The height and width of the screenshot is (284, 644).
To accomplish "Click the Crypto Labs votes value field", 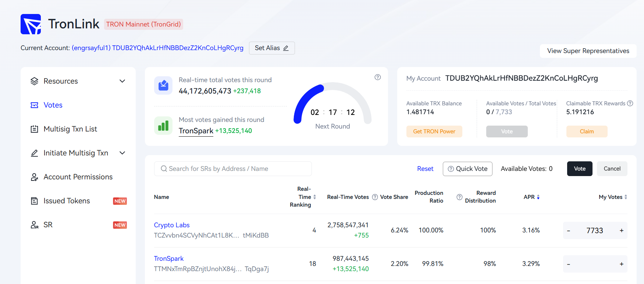I will pos(595,231).
